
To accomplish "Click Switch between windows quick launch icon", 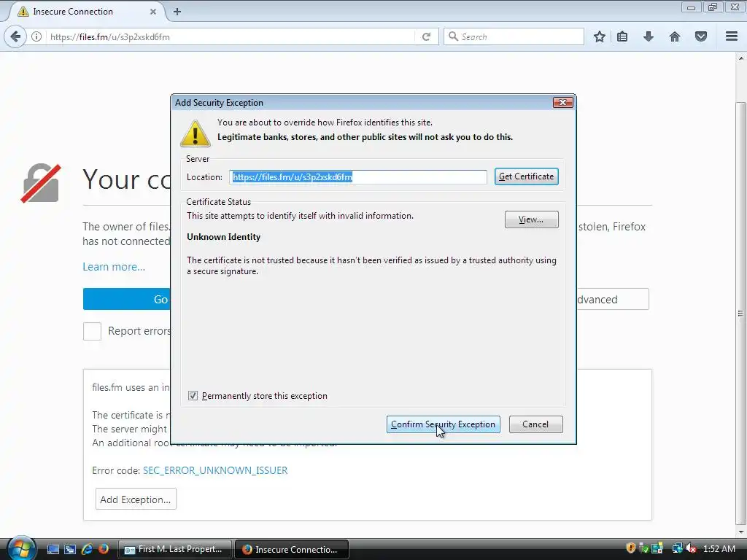I will (x=69, y=549).
